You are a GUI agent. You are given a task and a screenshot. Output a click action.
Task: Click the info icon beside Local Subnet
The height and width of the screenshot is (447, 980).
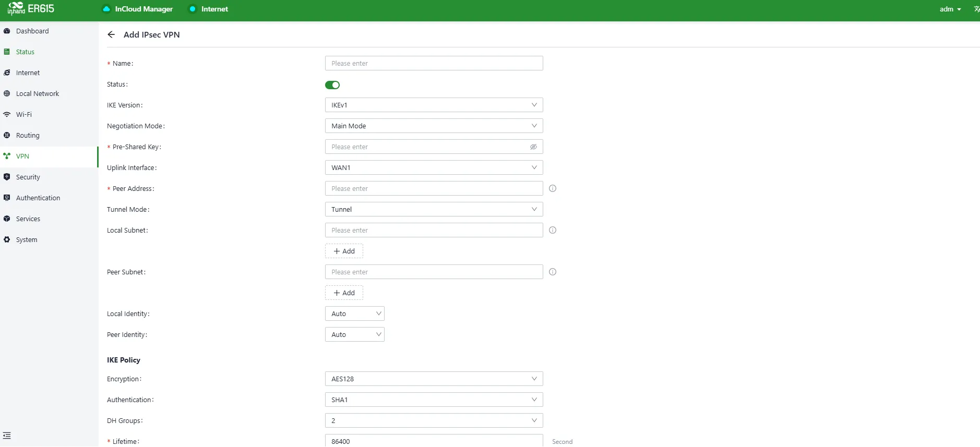point(553,230)
